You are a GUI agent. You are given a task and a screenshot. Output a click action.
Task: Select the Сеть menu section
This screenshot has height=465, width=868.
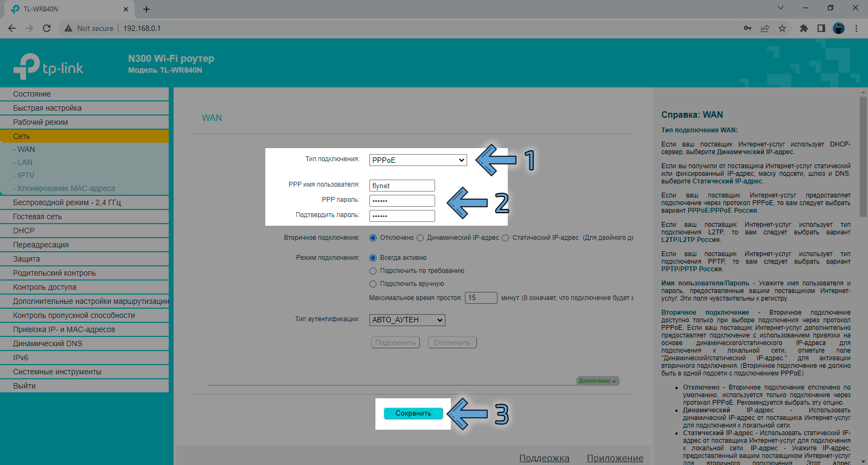[84, 136]
